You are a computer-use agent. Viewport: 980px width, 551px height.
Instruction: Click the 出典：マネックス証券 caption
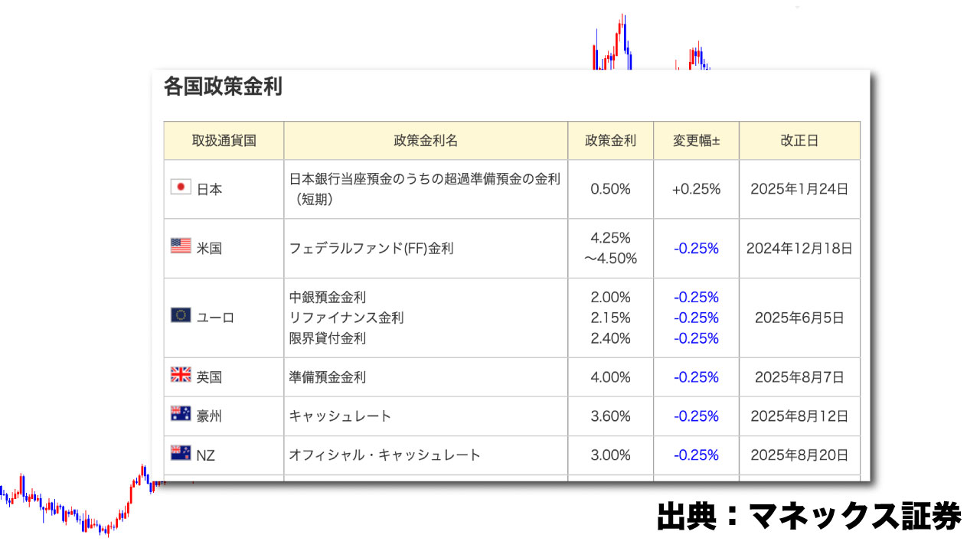(809, 517)
